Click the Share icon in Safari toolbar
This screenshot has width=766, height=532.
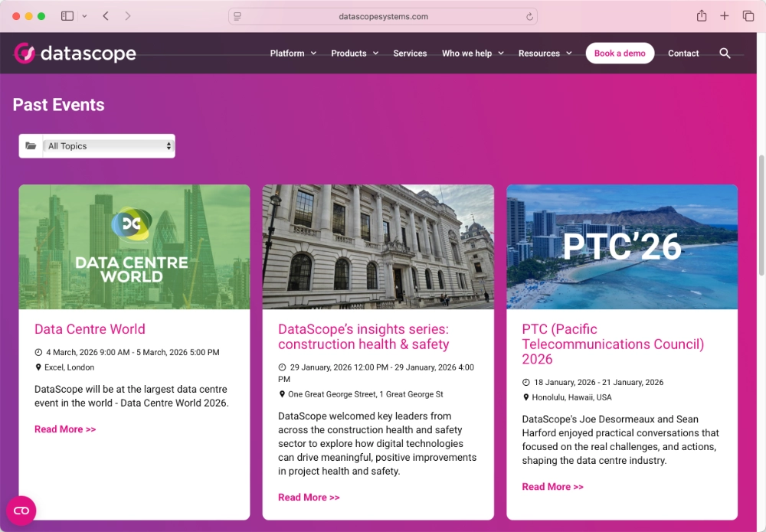click(701, 16)
